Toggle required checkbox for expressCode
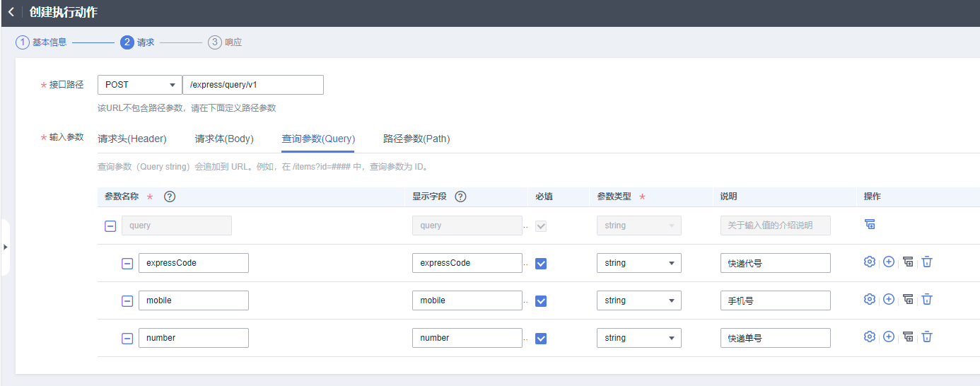The height and width of the screenshot is (386, 980). click(x=541, y=264)
